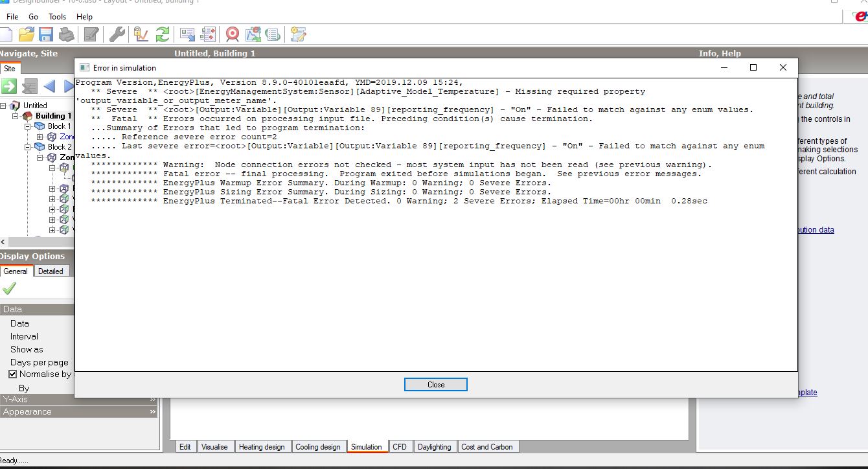The width and height of the screenshot is (868, 469).
Task: Click the list with green ring icon
Action: (273, 34)
